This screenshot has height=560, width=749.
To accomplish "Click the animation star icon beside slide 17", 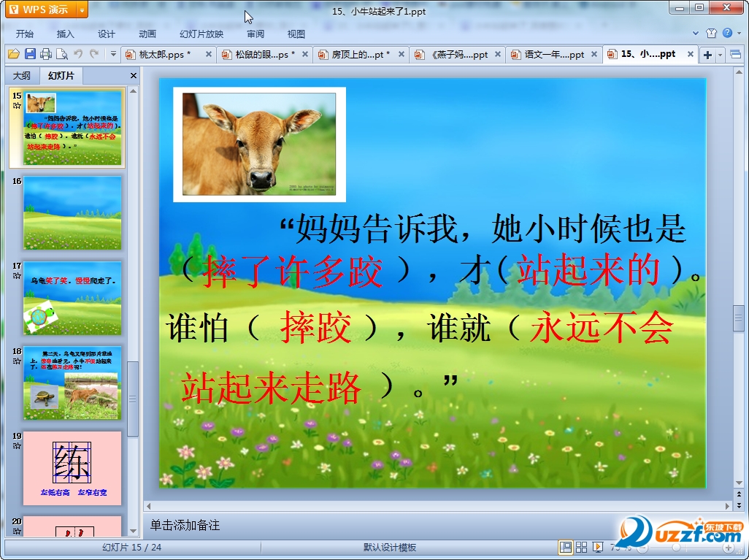I will [x=18, y=276].
